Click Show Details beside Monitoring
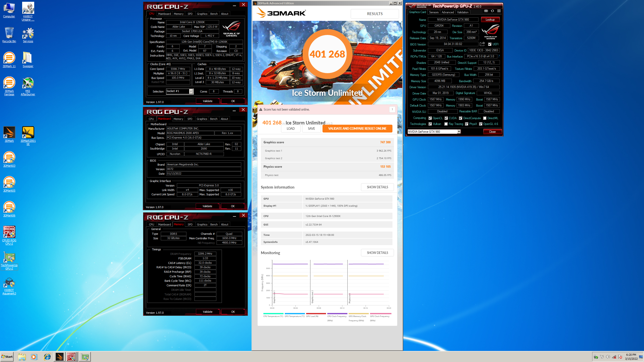This screenshot has height=362, width=644. pos(377,253)
